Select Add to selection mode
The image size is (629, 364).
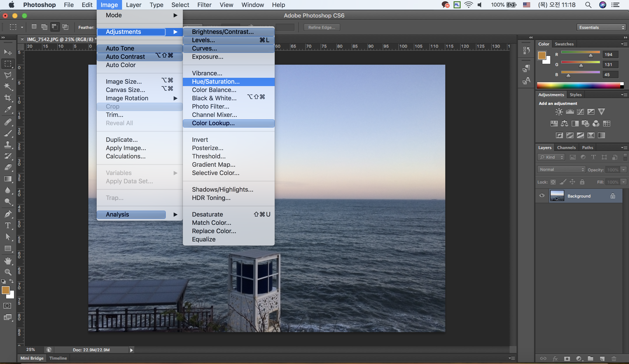(x=44, y=27)
